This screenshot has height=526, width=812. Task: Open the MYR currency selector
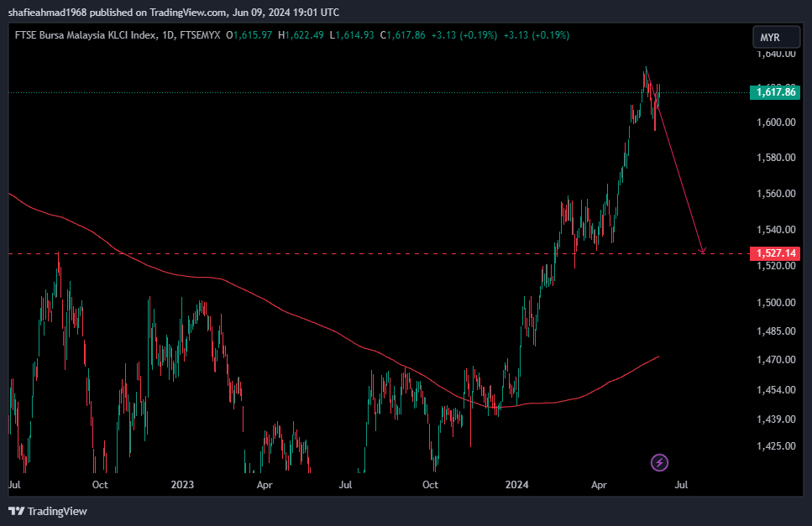pos(776,37)
